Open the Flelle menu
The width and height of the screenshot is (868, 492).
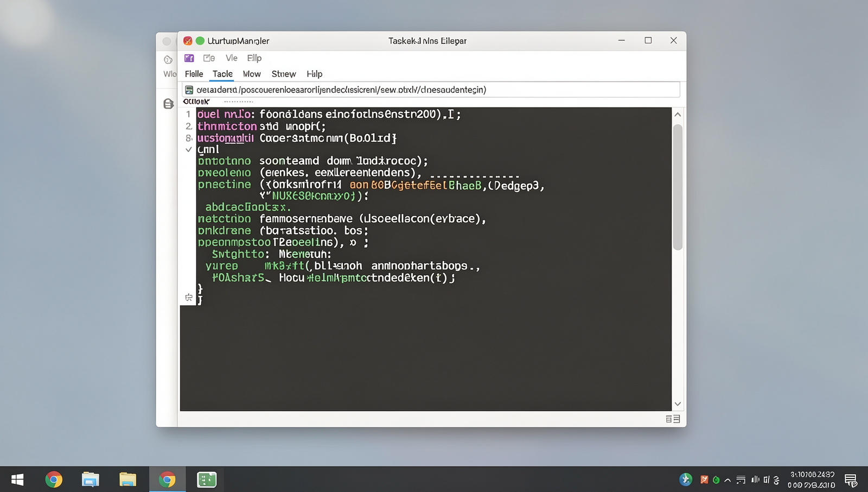pos(194,74)
